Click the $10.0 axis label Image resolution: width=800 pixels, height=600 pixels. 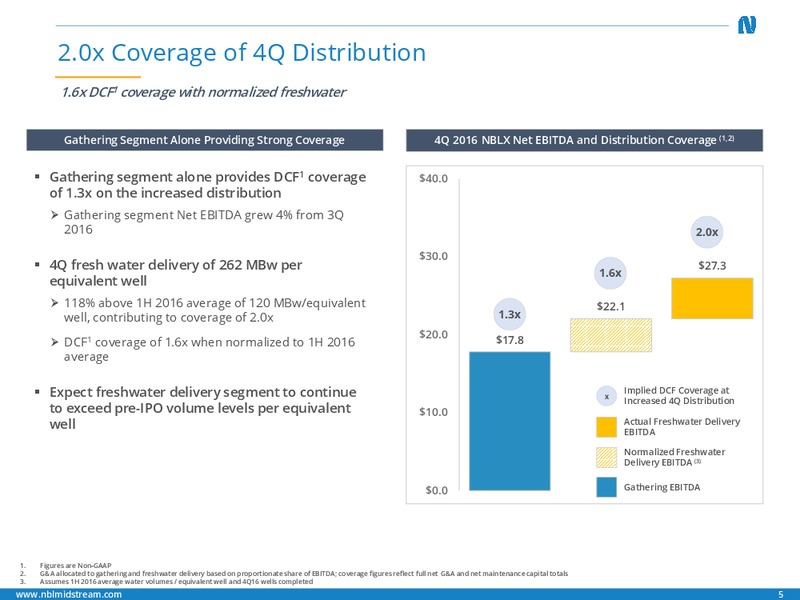pos(433,412)
